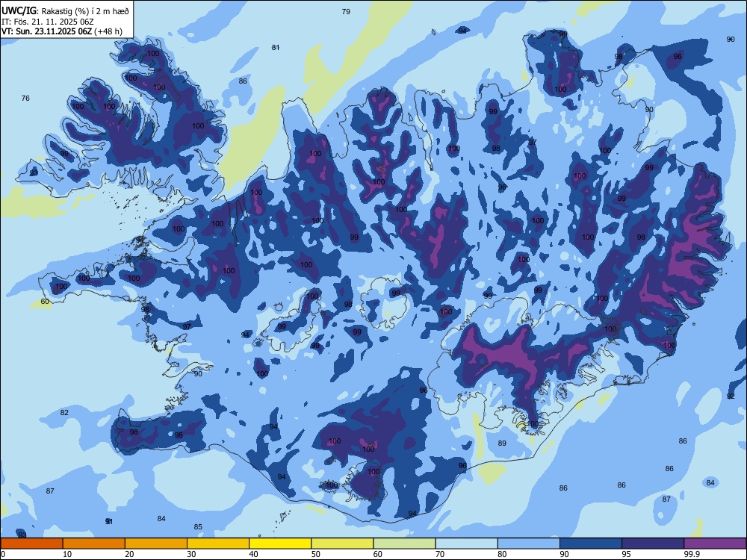Image resolution: width=747 pixels, height=560 pixels.
Task: Click the dark navy 95–99.9 legend swatch
Action: coord(653,544)
